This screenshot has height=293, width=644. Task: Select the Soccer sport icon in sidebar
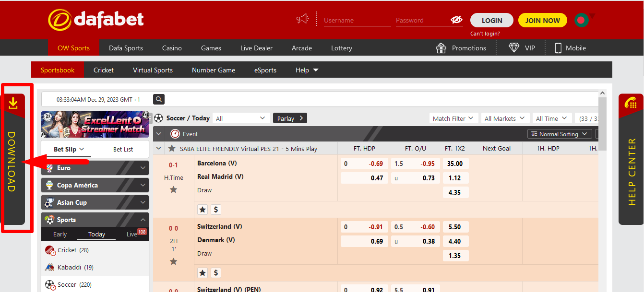point(50,285)
